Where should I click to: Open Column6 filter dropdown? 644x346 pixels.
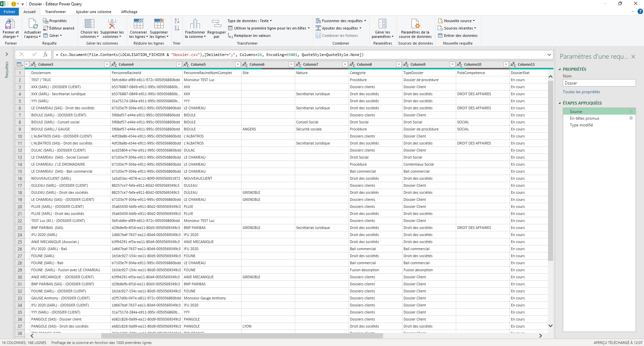pos(291,64)
